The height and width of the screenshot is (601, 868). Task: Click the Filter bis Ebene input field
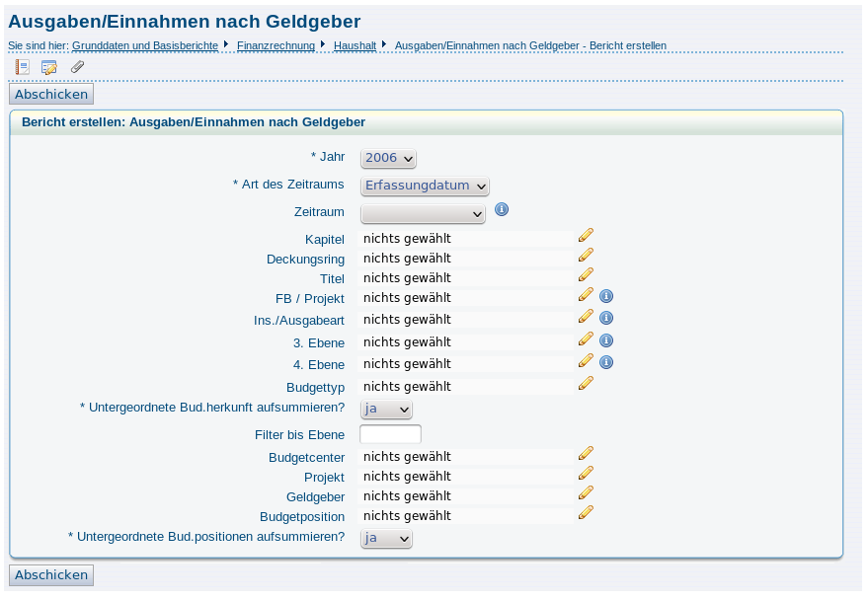(390, 434)
